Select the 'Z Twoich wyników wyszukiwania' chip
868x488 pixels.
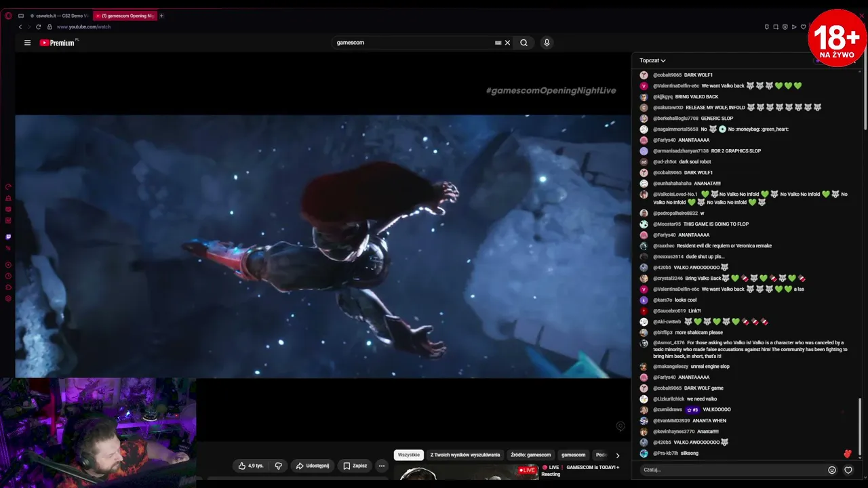[465, 455]
